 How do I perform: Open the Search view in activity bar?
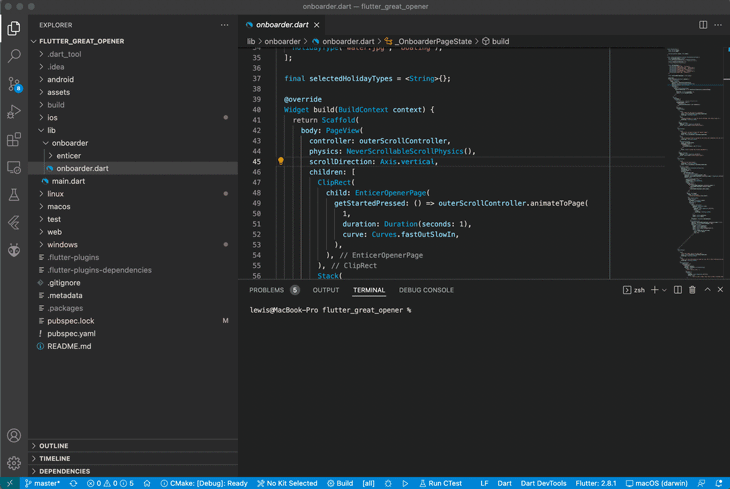tap(14, 56)
